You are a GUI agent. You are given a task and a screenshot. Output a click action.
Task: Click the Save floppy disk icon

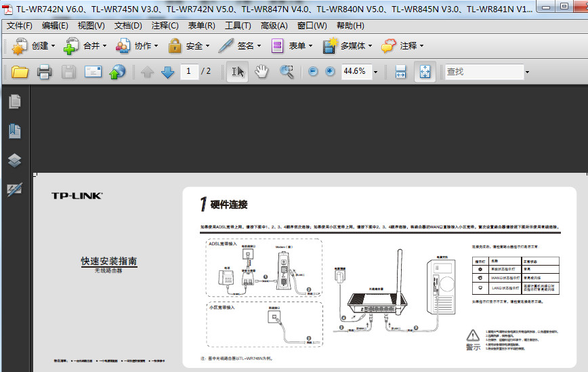click(x=68, y=71)
